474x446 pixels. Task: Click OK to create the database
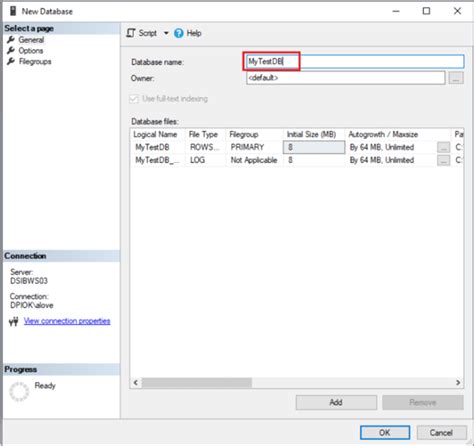click(385, 433)
